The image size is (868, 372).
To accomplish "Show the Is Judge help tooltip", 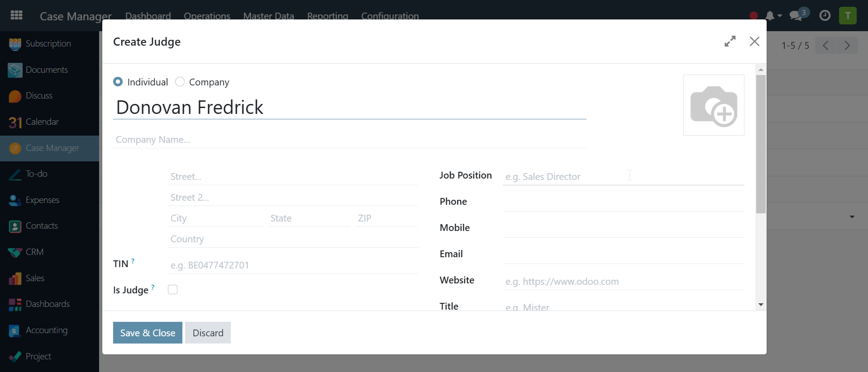I will click(153, 287).
